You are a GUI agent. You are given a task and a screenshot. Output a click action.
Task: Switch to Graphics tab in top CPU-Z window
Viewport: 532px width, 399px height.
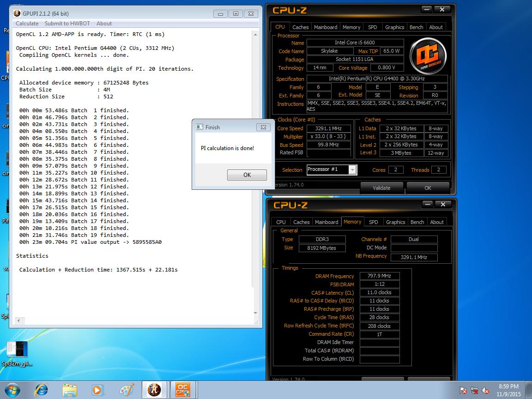[x=394, y=27]
